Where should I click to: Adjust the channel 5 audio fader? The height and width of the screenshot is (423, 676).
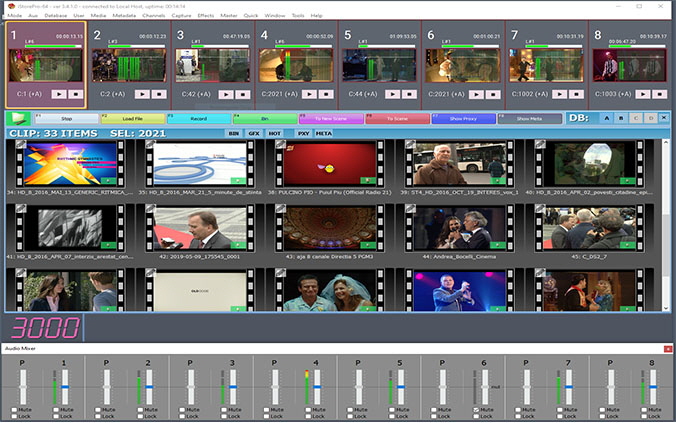(x=401, y=387)
